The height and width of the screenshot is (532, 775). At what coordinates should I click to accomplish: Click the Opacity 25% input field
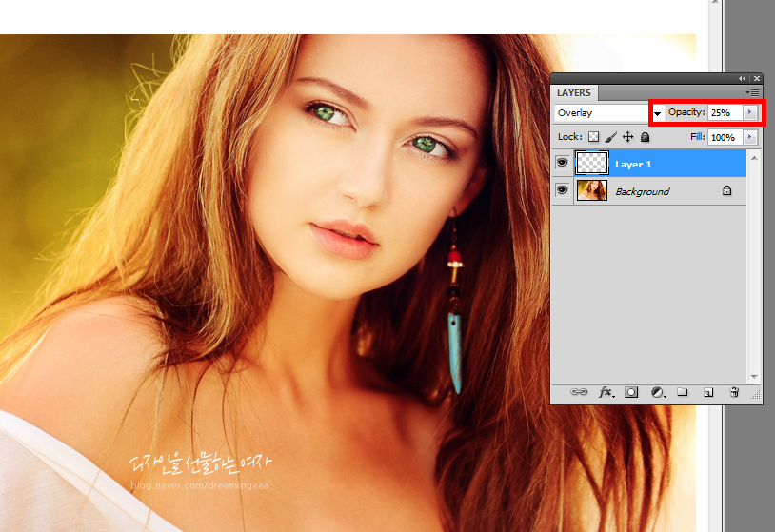[725, 112]
